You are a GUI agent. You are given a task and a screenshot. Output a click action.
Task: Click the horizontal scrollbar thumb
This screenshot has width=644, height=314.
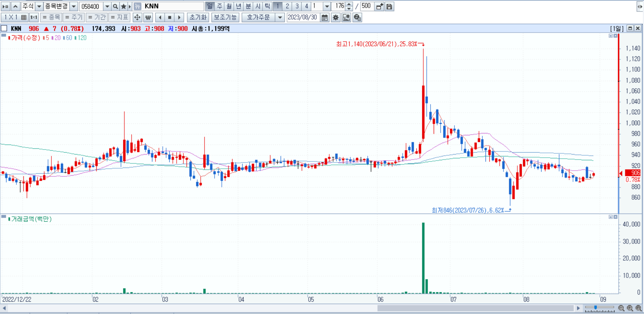click(475, 308)
